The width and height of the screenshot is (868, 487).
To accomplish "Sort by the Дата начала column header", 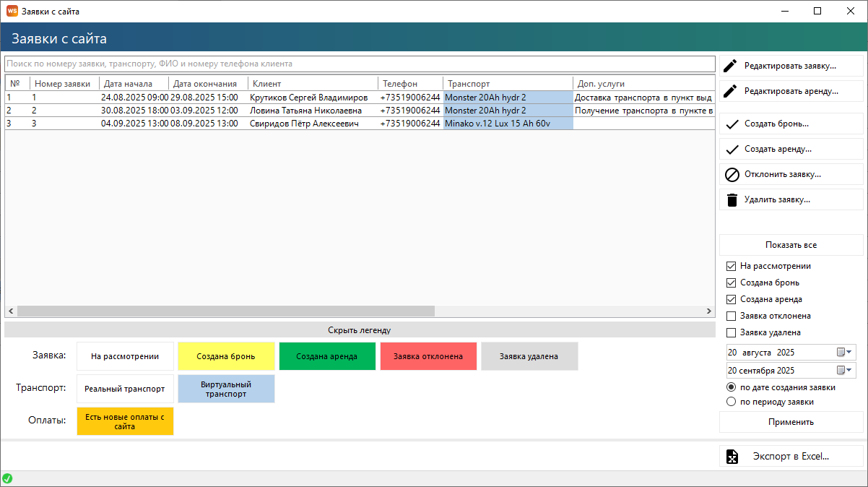I will coord(134,84).
